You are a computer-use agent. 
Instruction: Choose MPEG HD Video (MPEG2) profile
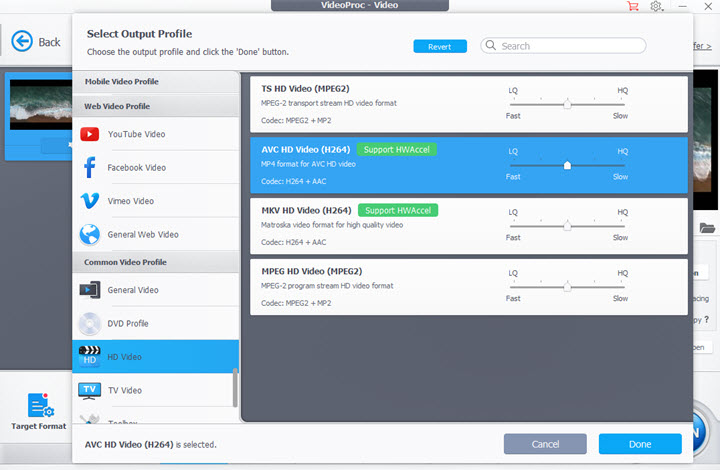[469, 287]
